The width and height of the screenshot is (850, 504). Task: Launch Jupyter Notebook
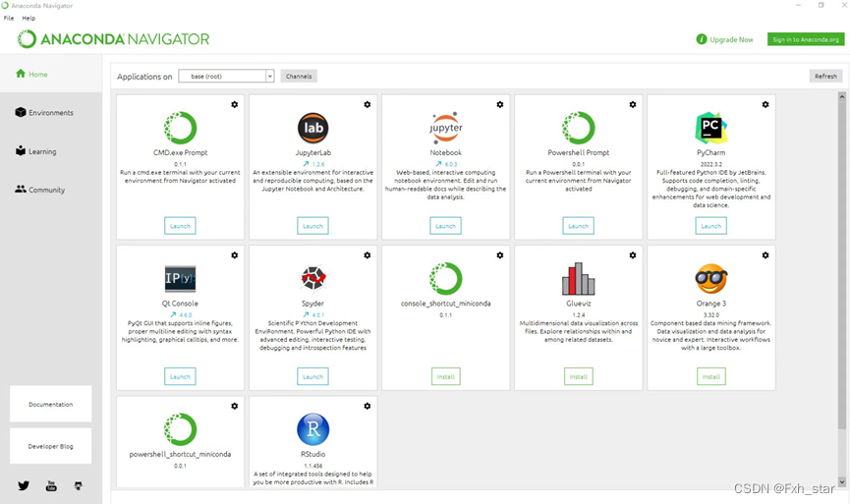tap(445, 225)
